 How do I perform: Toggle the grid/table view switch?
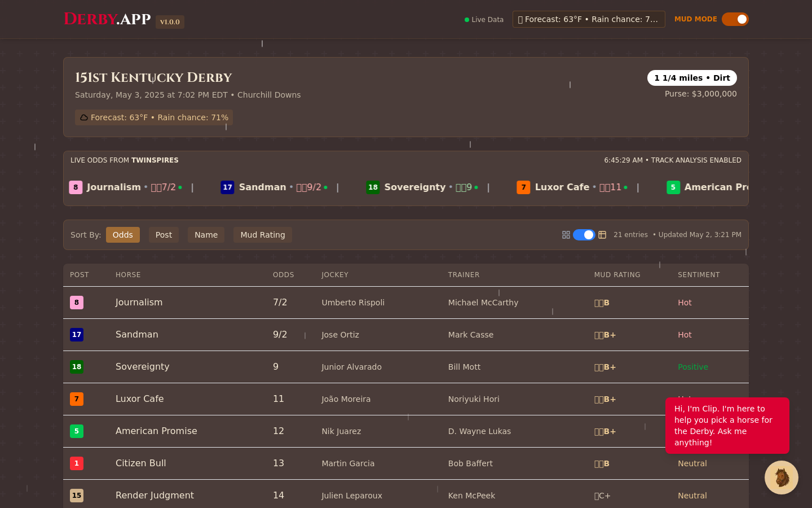[x=584, y=235]
